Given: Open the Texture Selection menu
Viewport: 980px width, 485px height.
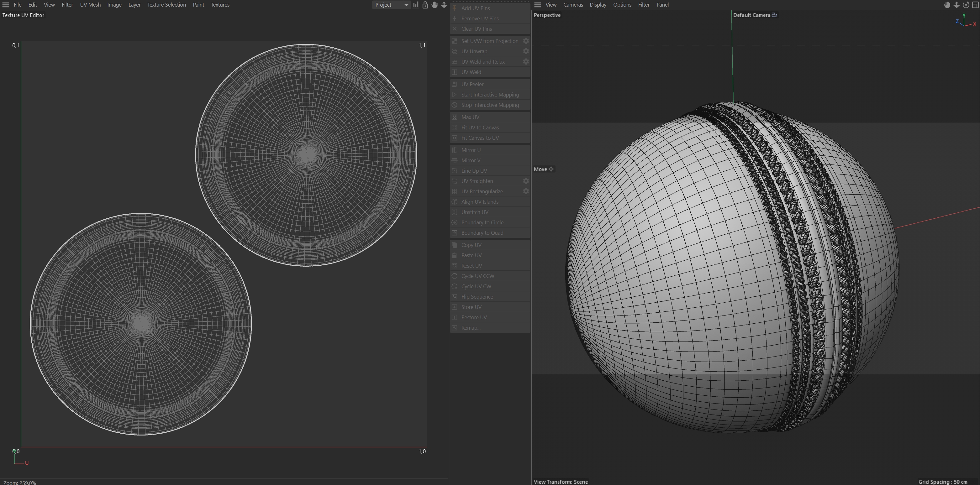Looking at the screenshot, I should tap(166, 5).
